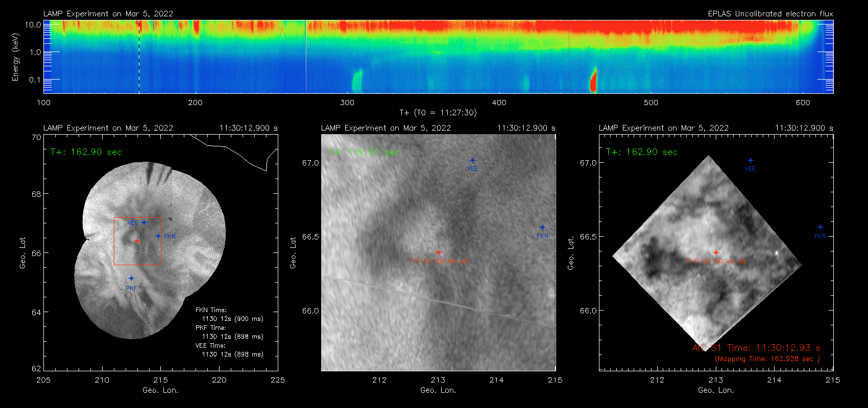Click 'Geo. Lon.' under the all-sky panel

point(160,390)
